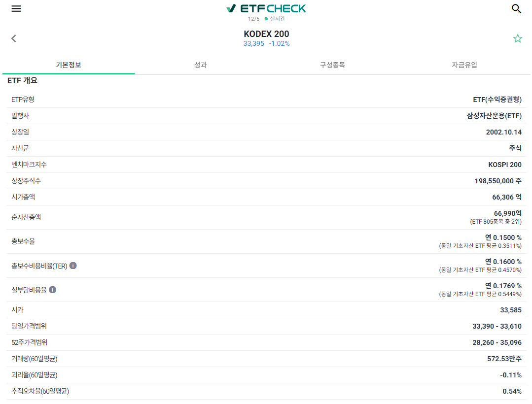The height and width of the screenshot is (404, 532).
Task: Click the 벤치마크지수 label
Action: pos(29,165)
